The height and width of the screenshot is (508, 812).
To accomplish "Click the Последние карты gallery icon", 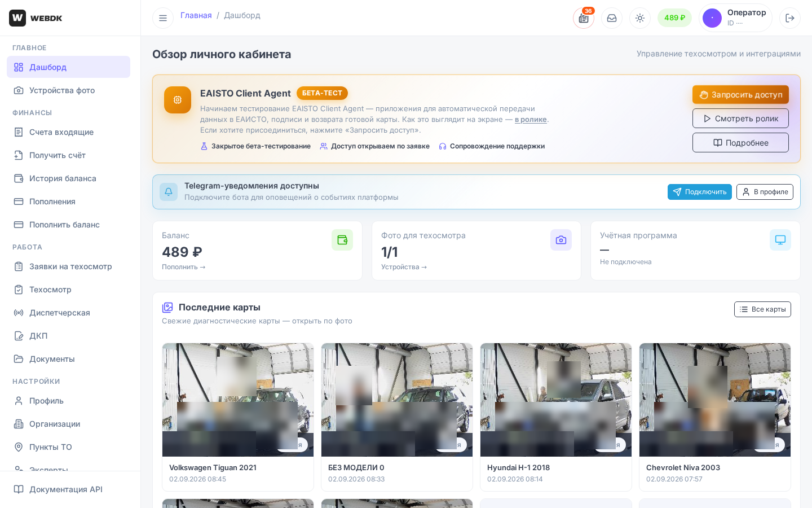I will 167,308.
